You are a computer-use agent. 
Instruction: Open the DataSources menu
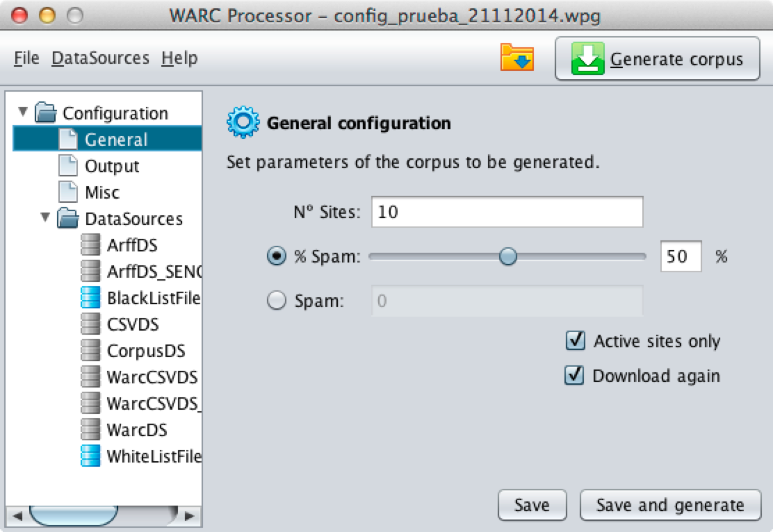pyautogui.click(x=100, y=58)
